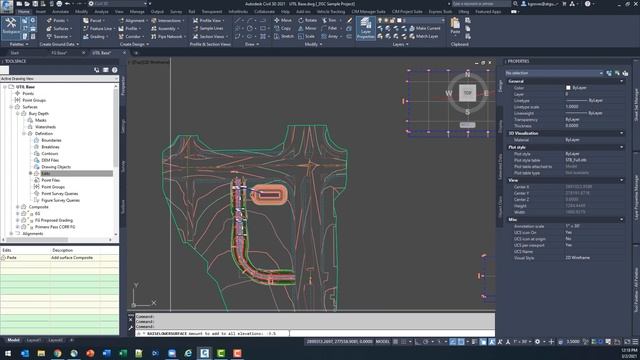Image resolution: width=640 pixels, height=360 pixels.
Task: Click the Pipe Network tool
Action: pyautogui.click(x=168, y=37)
